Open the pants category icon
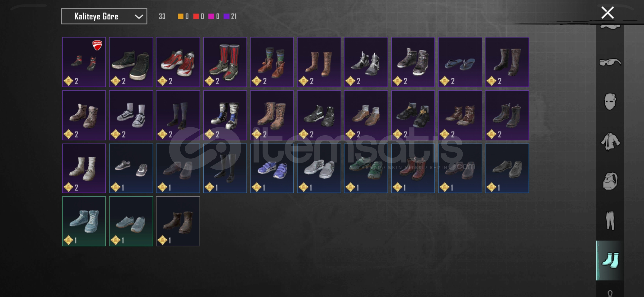Viewport: 644px width, 297px height. click(x=610, y=220)
